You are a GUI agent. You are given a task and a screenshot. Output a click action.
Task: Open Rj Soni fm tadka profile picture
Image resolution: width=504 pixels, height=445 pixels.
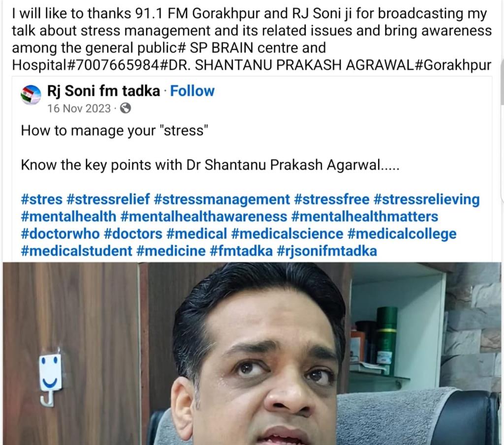(31, 95)
